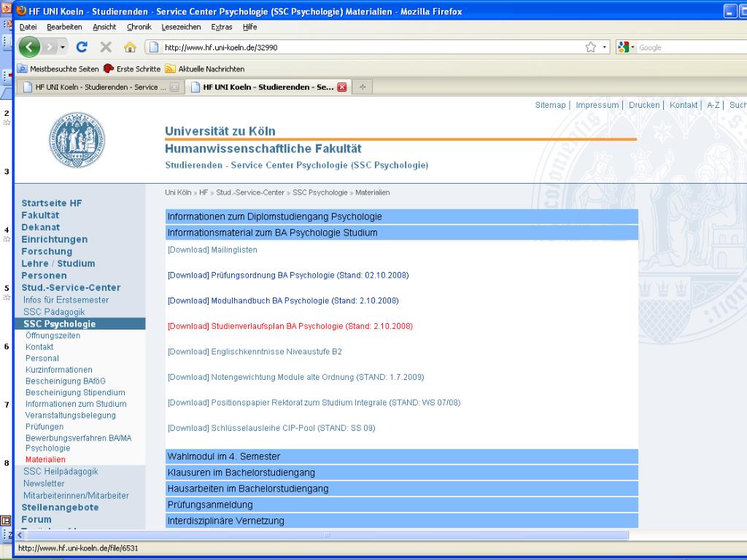This screenshot has width=747, height=560.
Task: Open Öffnungszeiten in sidebar
Action: click(53, 335)
